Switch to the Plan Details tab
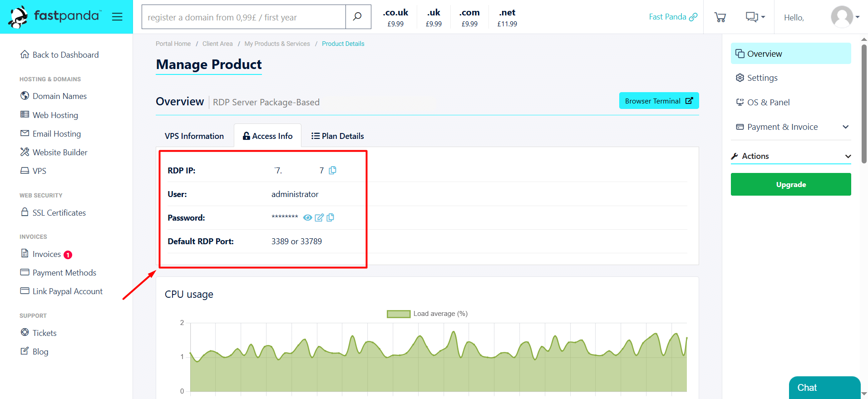Image resolution: width=868 pixels, height=399 pixels. click(x=337, y=136)
